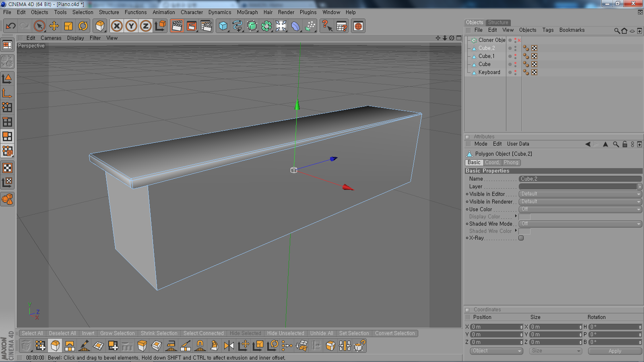Click the Array modeling object icon
Screen dimensions: 644x362
click(266, 26)
